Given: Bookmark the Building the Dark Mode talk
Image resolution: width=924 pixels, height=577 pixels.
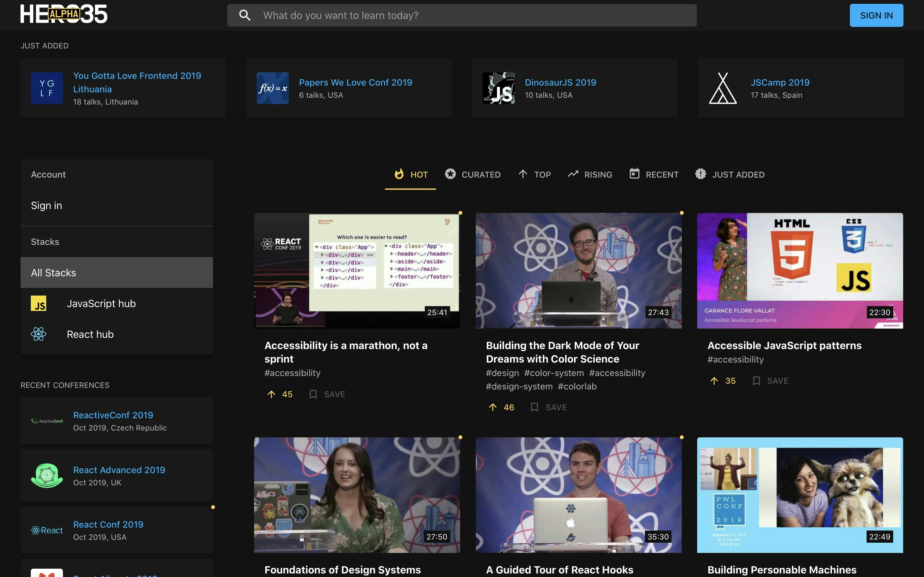Looking at the screenshot, I should (549, 407).
